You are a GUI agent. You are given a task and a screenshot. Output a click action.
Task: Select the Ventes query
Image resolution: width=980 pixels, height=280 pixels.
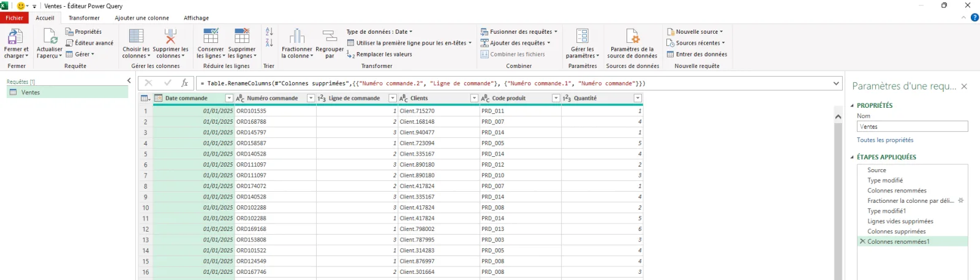pos(67,93)
